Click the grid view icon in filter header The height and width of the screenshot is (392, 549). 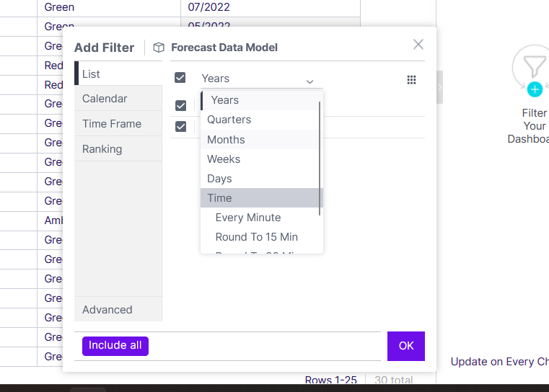click(411, 80)
